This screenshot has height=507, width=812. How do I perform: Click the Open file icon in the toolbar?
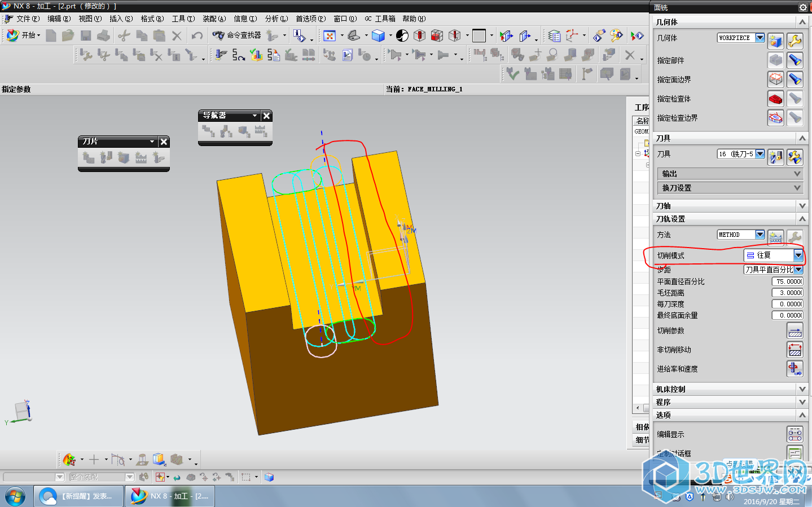(x=68, y=36)
